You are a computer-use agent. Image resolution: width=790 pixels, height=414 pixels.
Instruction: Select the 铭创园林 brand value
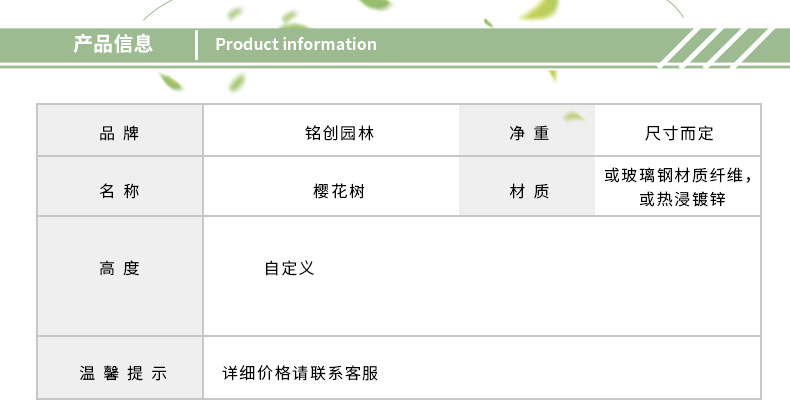(x=339, y=133)
